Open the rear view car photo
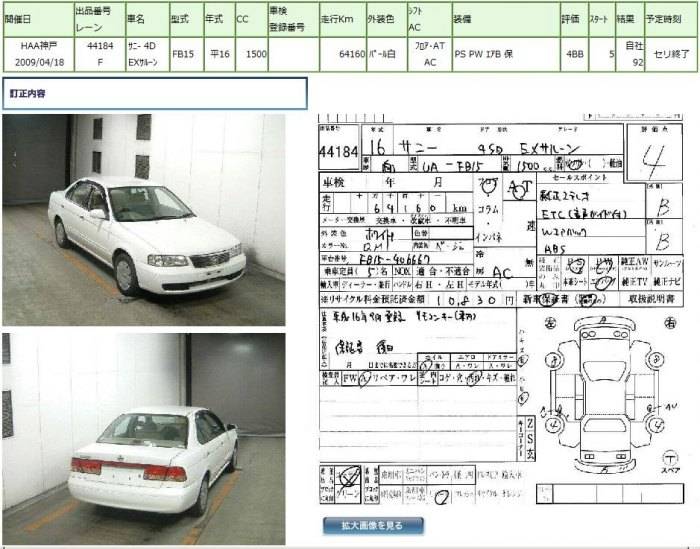This screenshot has height=549, width=700. coord(143,439)
